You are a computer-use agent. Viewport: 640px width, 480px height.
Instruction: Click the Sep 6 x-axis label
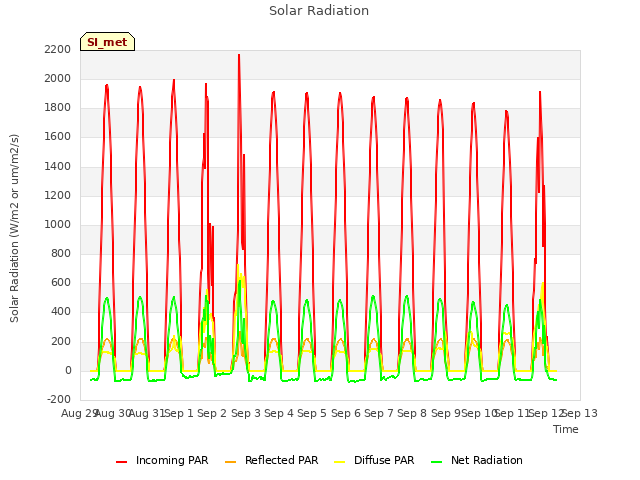(346, 413)
